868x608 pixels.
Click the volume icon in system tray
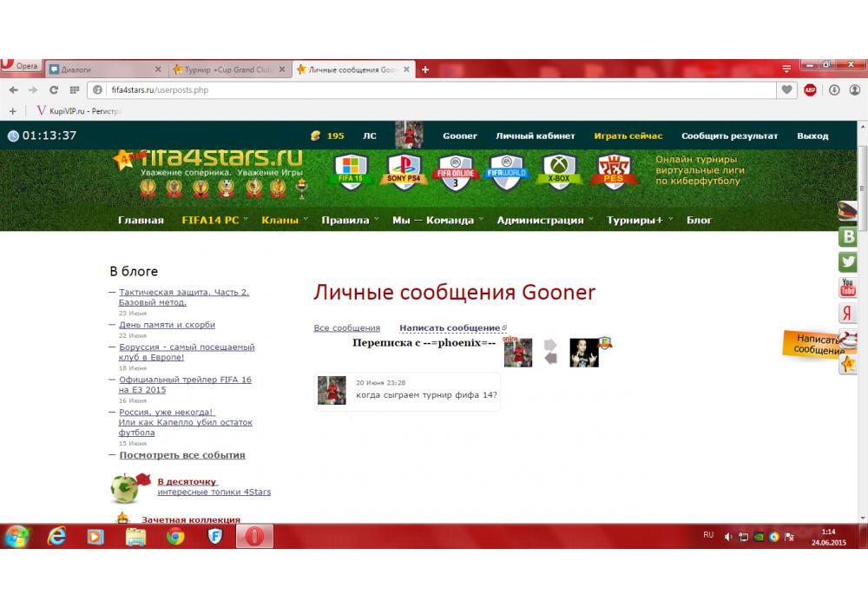point(728,537)
